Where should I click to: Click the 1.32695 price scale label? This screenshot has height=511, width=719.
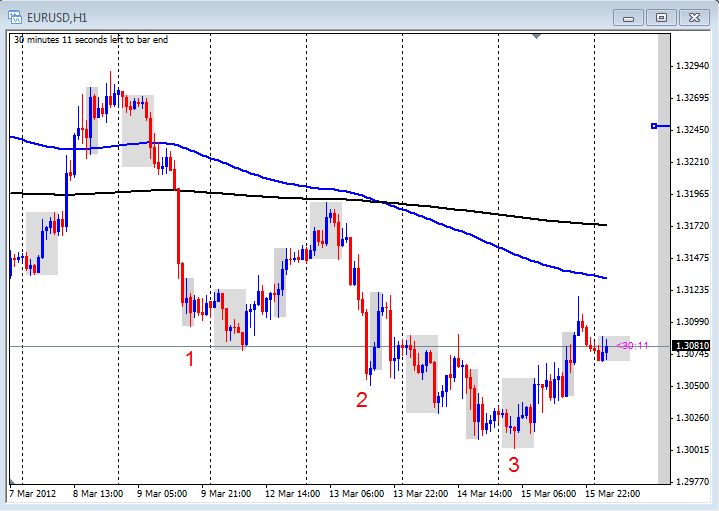pyautogui.click(x=692, y=98)
